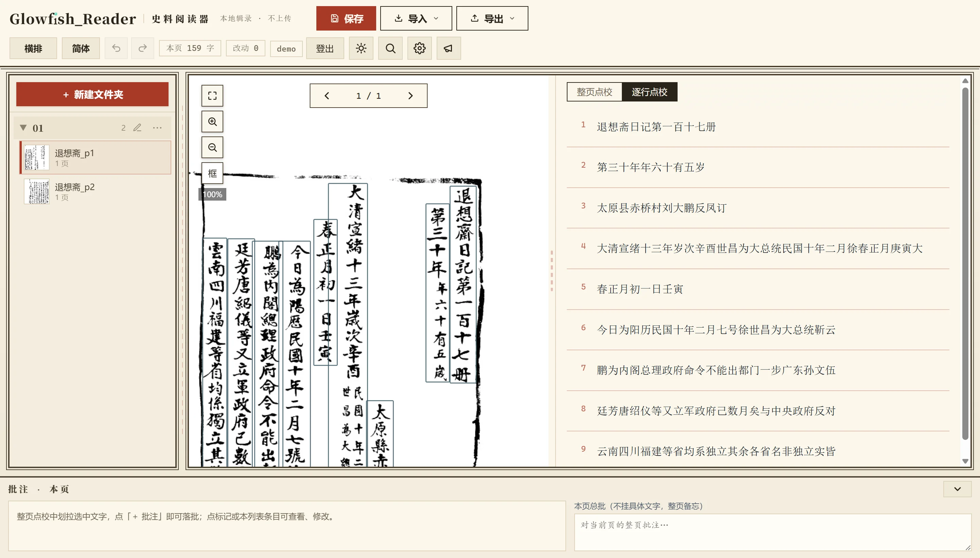Image resolution: width=980 pixels, height=558 pixels.
Task: Switch to 整页点校 tab
Action: pyautogui.click(x=594, y=92)
